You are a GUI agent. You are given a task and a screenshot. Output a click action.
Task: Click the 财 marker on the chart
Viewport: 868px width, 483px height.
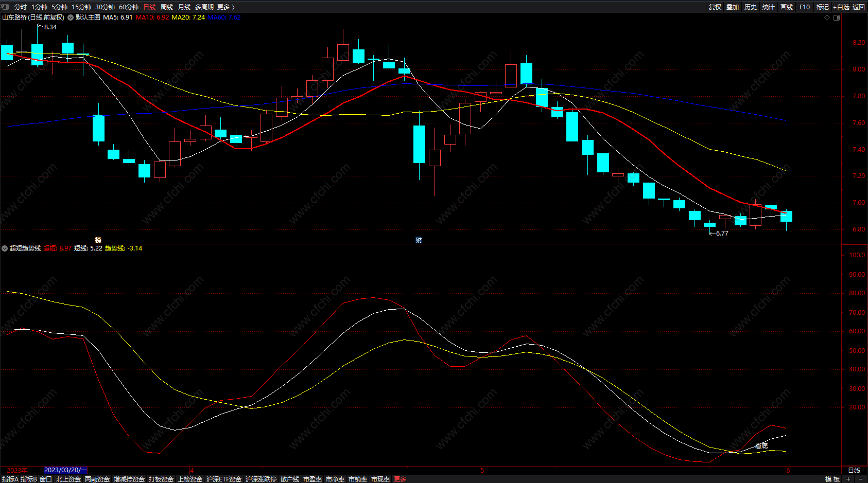[x=419, y=240]
